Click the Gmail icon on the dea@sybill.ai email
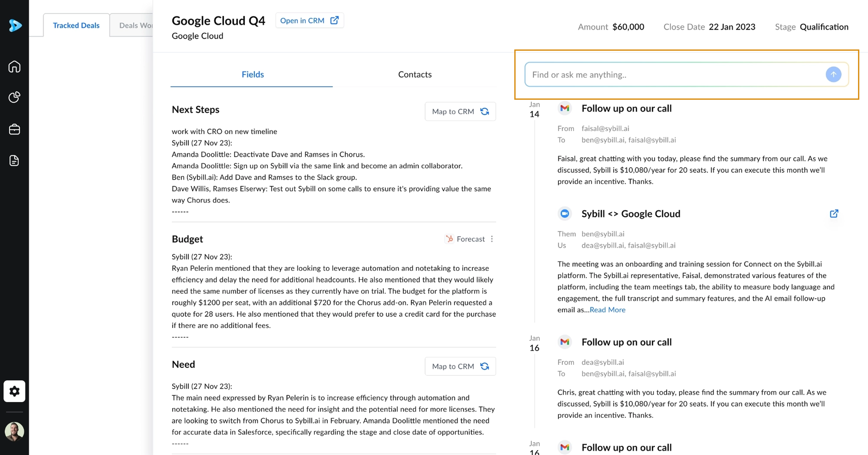 click(x=565, y=342)
